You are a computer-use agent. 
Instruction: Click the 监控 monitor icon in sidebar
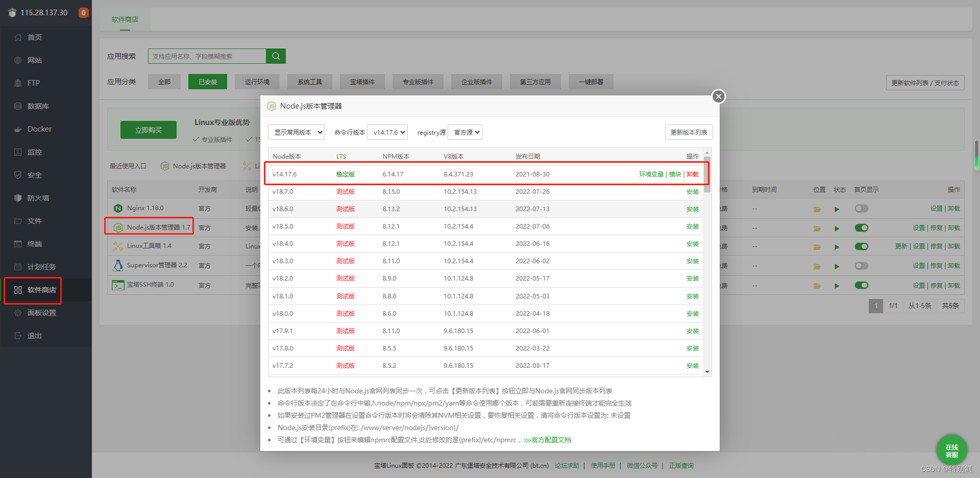(x=18, y=152)
